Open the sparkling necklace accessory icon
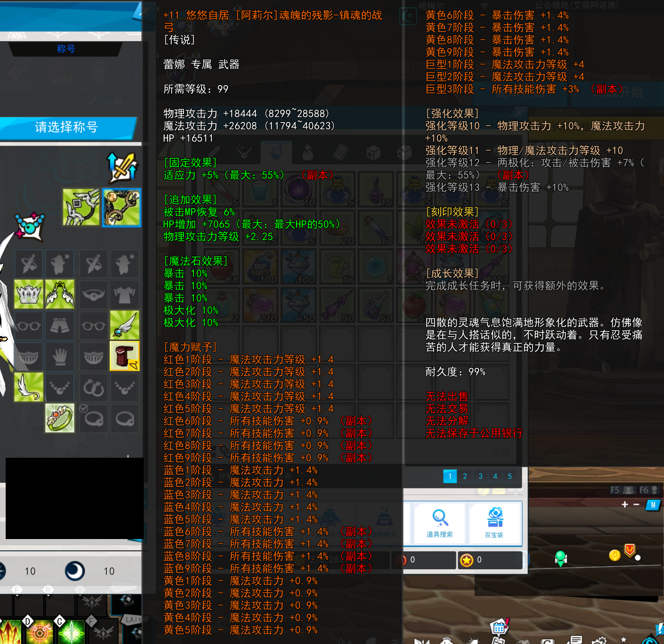The width and height of the screenshot is (664, 644). (30, 226)
